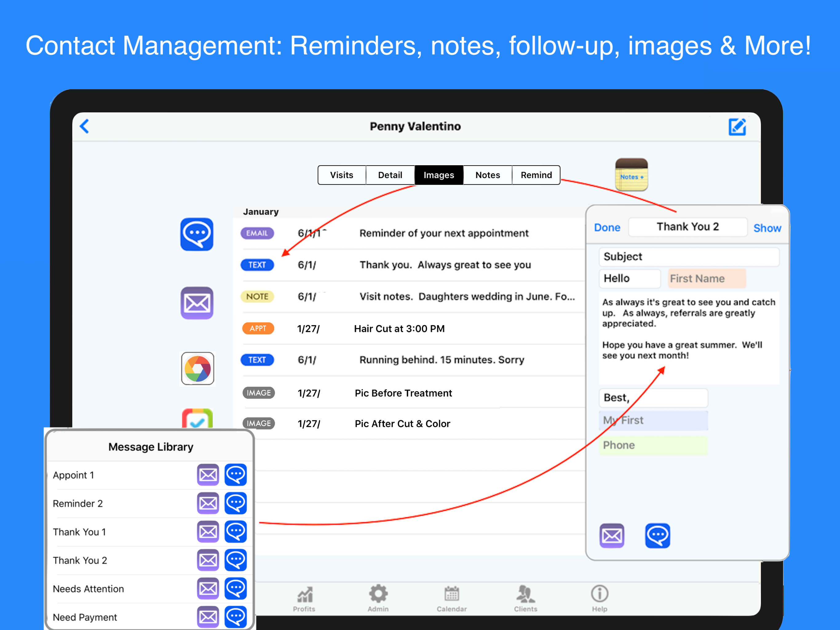The image size is (840, 630).
Task: Send Thank You 1 by text icon
Action: pos(236,532)
